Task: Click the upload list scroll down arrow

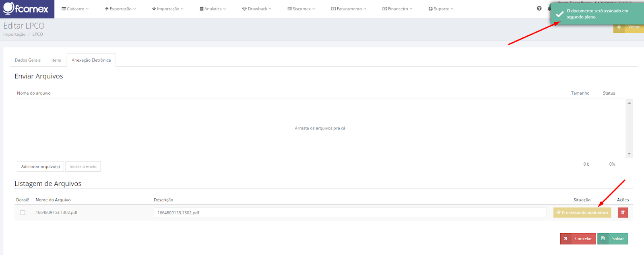Action: (629, 154)
